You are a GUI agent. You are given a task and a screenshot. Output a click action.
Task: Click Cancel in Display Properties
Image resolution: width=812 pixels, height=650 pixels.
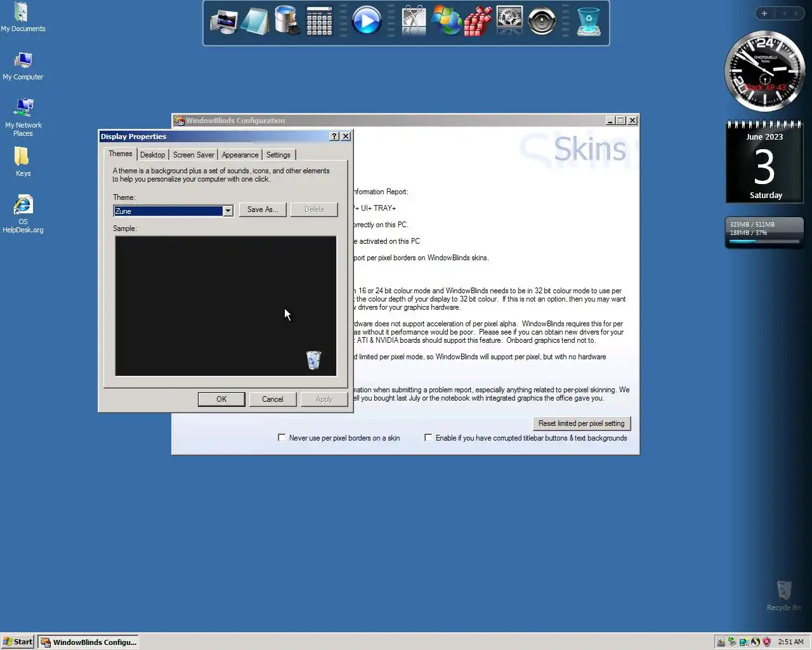coord(273,399)
